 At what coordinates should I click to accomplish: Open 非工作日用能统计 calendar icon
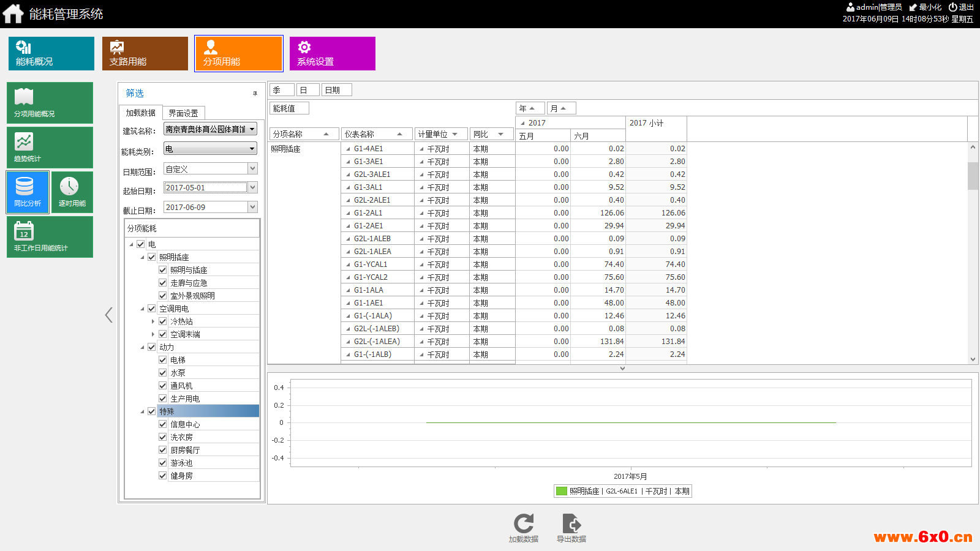[50, 237]
